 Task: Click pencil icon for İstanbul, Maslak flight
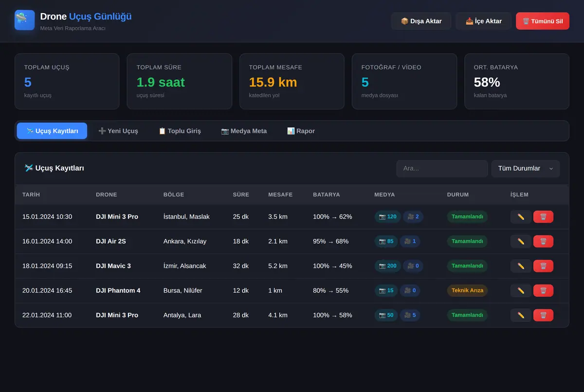(521, 217)
